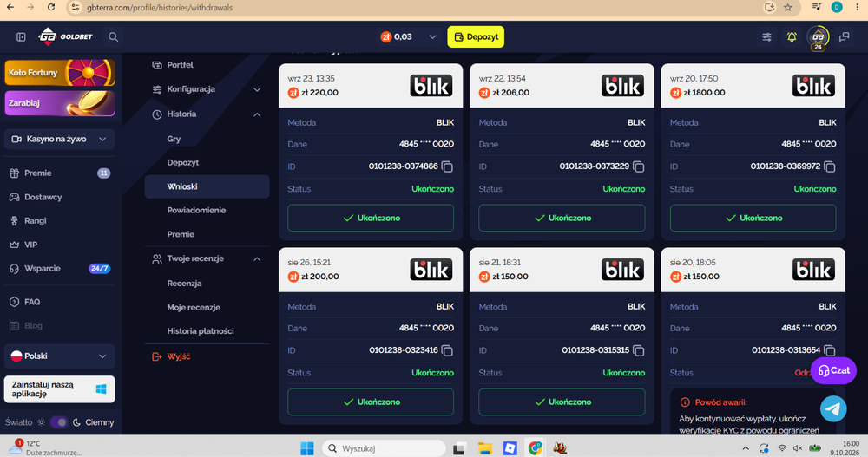The height and width of the screenshot is (457, 868).
Task: Click the browser address bar URL
Action: (x=160, y=8)
